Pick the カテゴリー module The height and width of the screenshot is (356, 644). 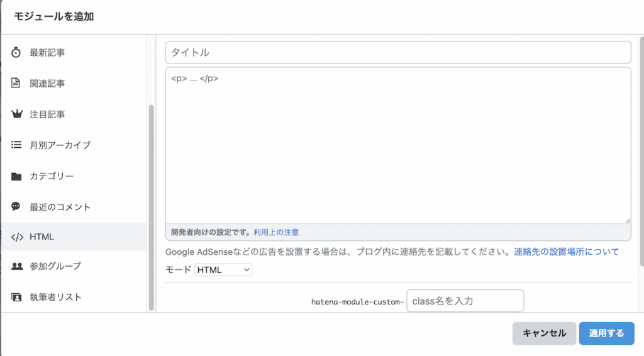74,176
